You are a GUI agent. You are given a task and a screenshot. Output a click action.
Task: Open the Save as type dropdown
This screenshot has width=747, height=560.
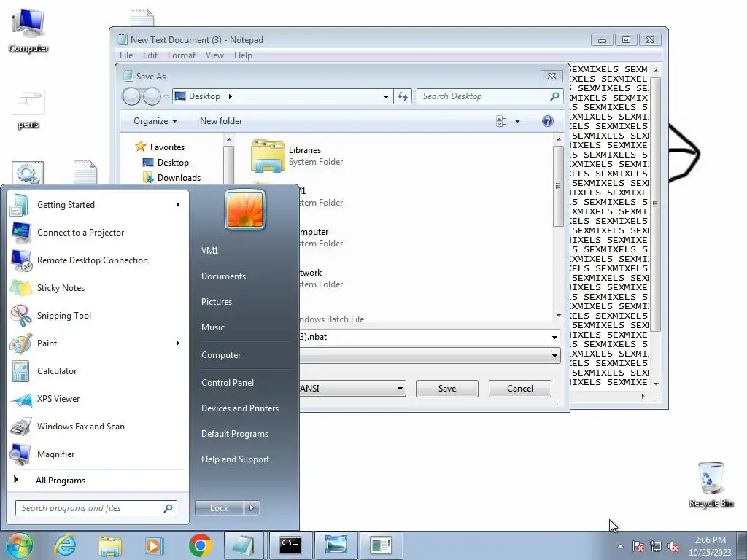click(x=554, y=355)
